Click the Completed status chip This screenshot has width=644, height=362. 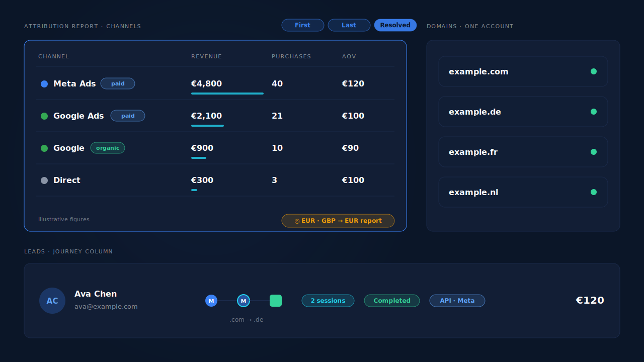coord(392,301)
